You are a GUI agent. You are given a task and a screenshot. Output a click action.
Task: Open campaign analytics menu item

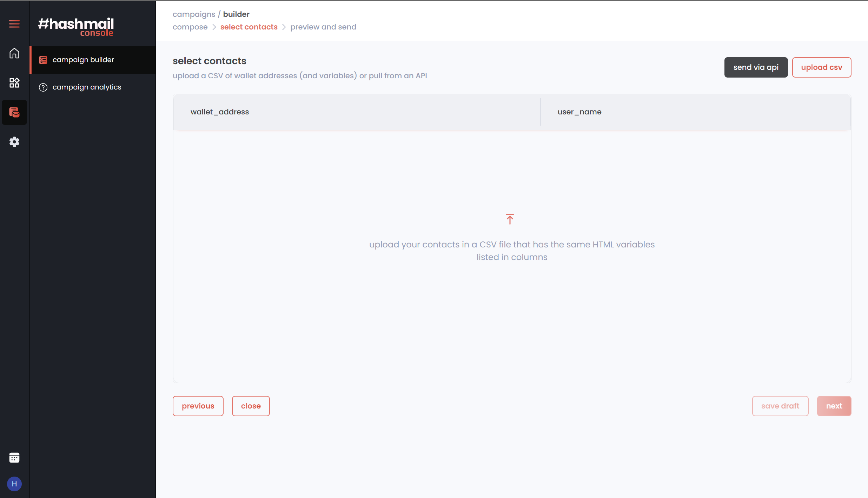(x=87, y=87)
